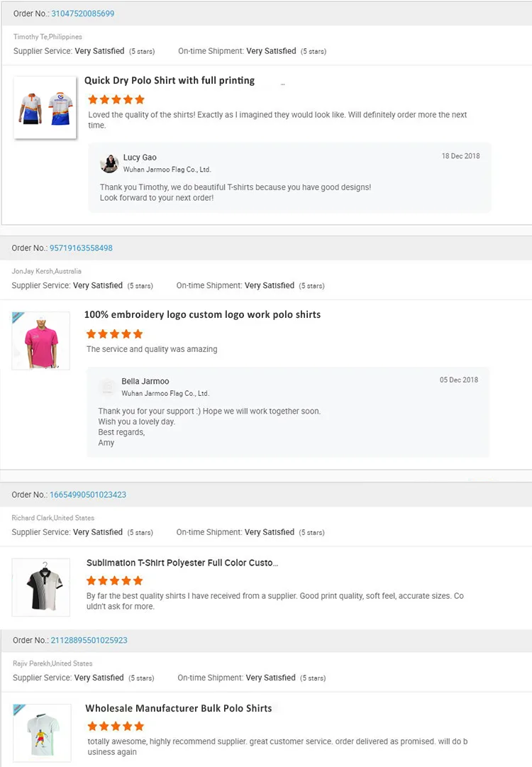Click the star rating on Sublimation T-Shirt review
Viewport: 532px width, 767px height.
click(x=115, y=581)
